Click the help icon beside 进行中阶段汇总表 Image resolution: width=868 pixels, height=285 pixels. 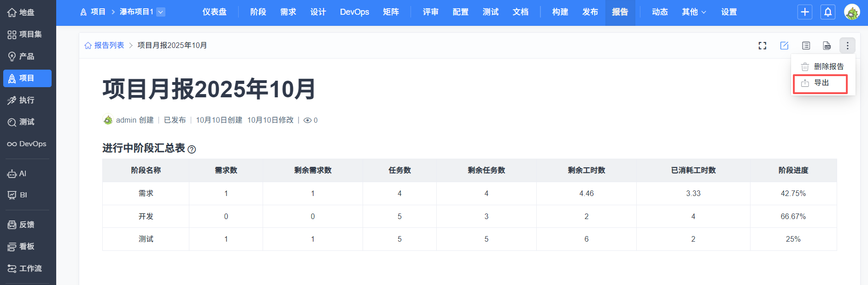192,149
